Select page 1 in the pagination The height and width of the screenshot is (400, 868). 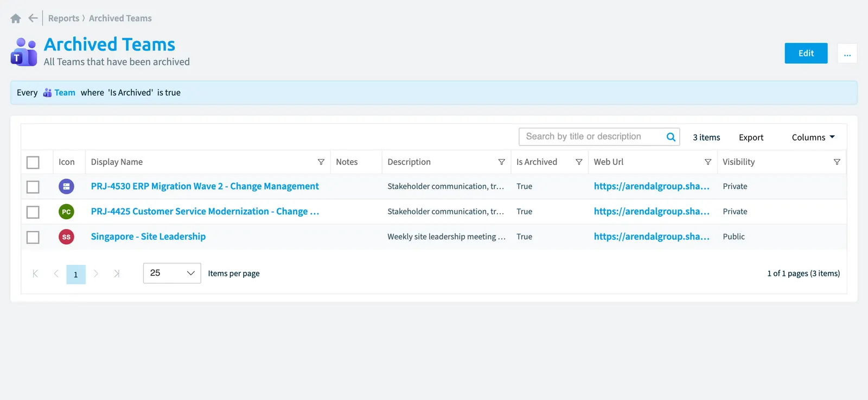(x=76, y=274)
